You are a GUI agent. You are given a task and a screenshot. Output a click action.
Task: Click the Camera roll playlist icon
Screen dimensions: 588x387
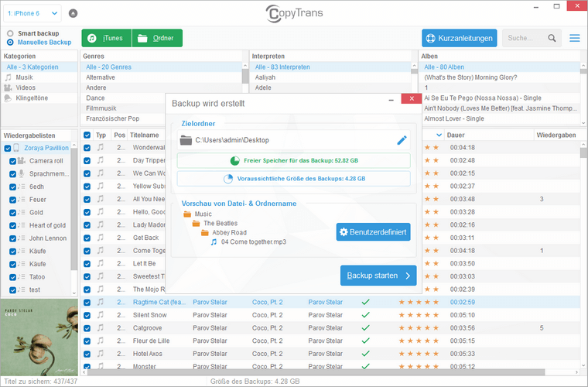pos(22,161)
